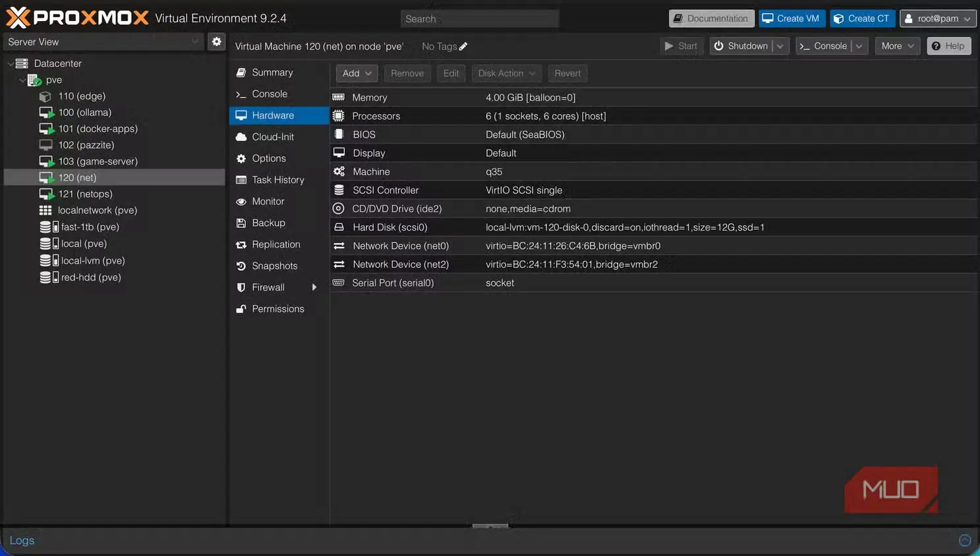
Task: Click the VM icon for 121 (netops)
Action: pyautogui.click(x=46, y=194)
